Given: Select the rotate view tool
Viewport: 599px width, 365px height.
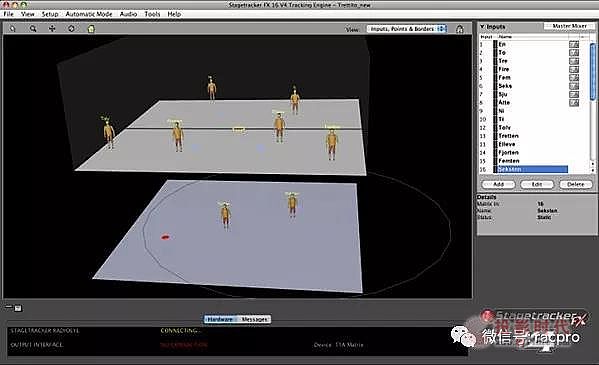Looking at the screenshot, I should 71,29.
